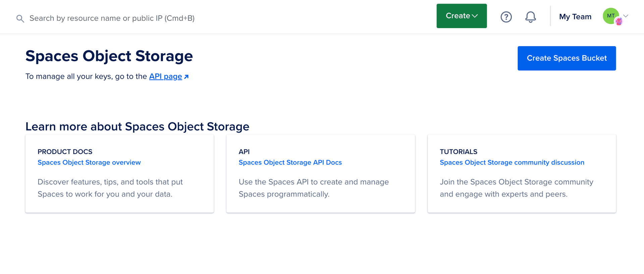Click the pink badge on the avatar
This screenshot has width=644, height=274.
pyautogui.click(x=619, y=22)
